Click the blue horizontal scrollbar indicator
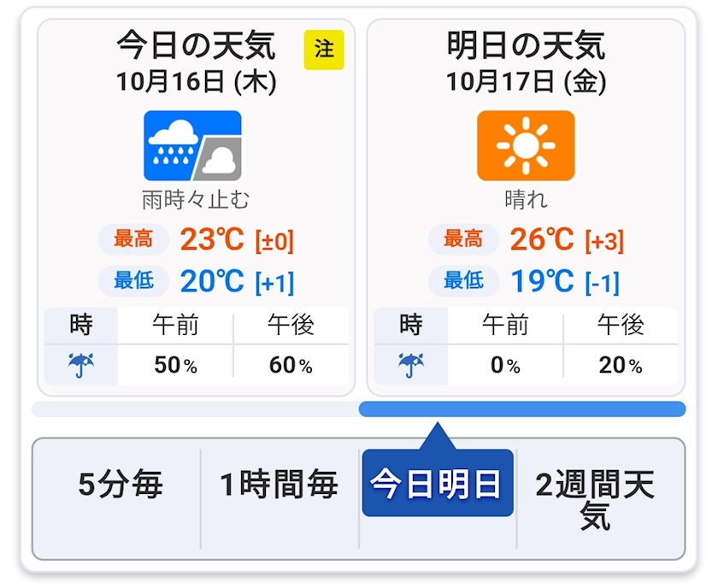718x588 pixels. coord(521,409)
